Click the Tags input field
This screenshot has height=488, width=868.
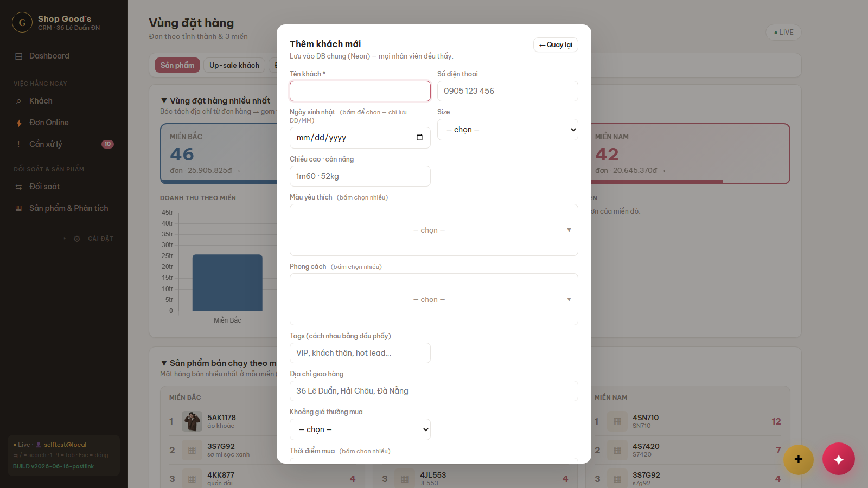coord(360,353)
